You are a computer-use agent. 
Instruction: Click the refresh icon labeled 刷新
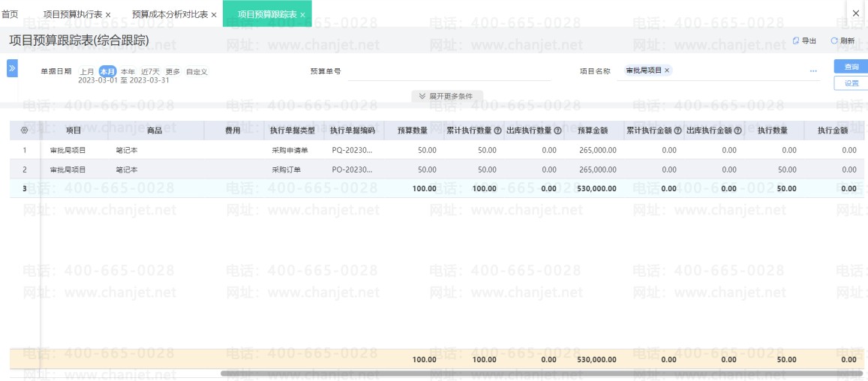[x=834, y=40]
